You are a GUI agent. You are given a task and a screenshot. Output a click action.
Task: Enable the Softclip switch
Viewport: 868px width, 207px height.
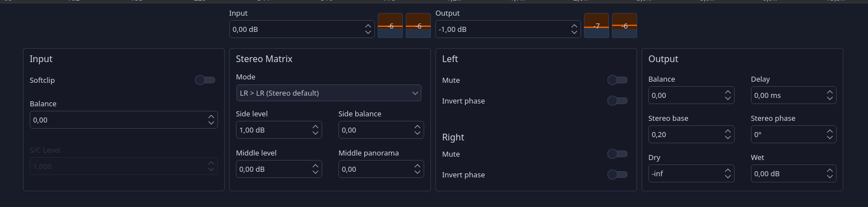click(205, 80)
